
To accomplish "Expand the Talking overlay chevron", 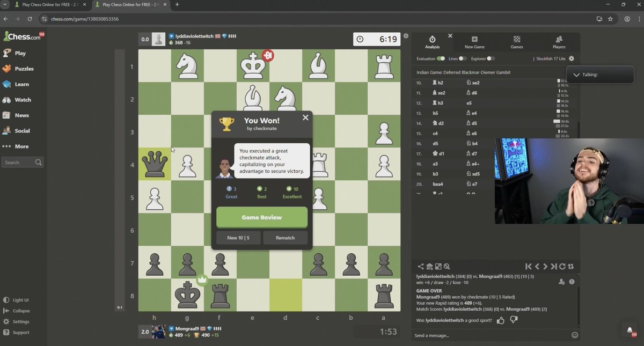I will tap(576, 75).
